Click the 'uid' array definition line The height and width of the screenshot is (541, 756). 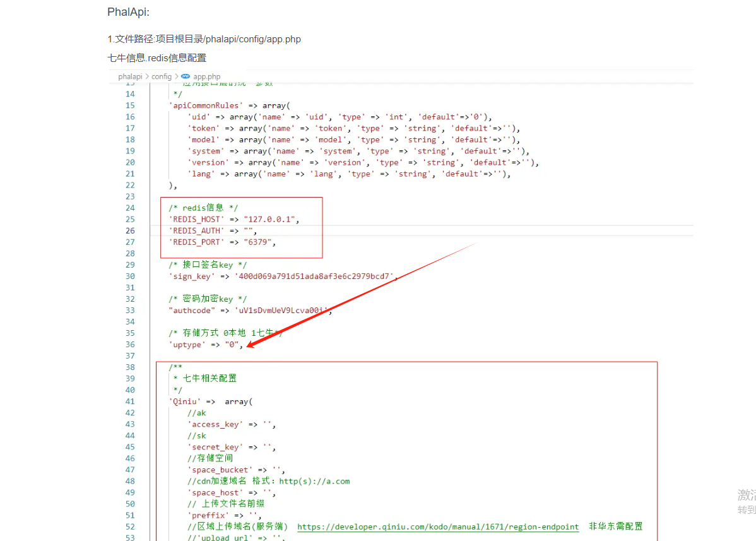pos(340,117)
